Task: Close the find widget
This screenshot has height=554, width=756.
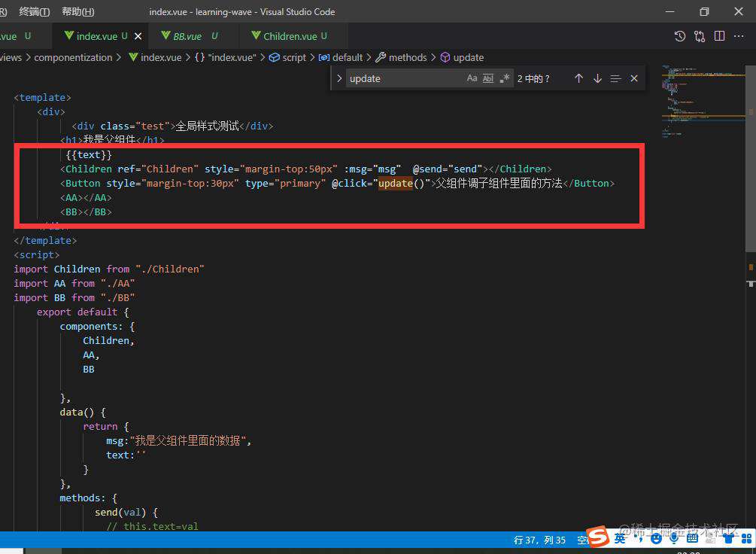Action: (x=634, y=79)
